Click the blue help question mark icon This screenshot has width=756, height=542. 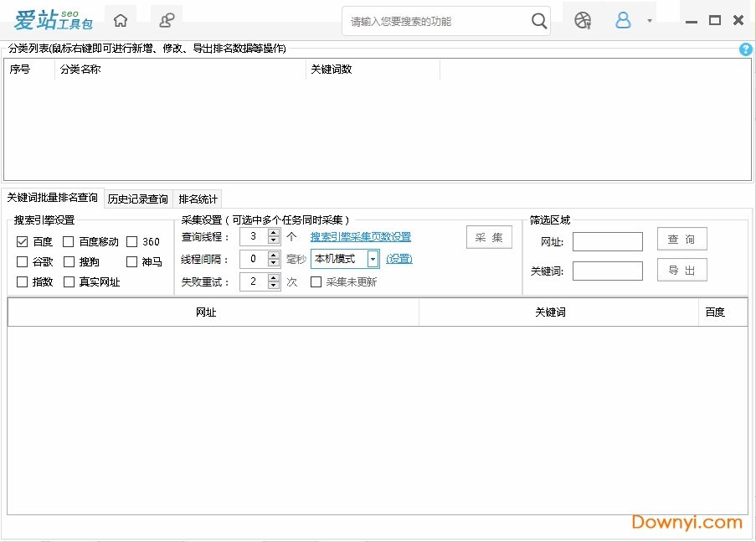click(746, 49)
